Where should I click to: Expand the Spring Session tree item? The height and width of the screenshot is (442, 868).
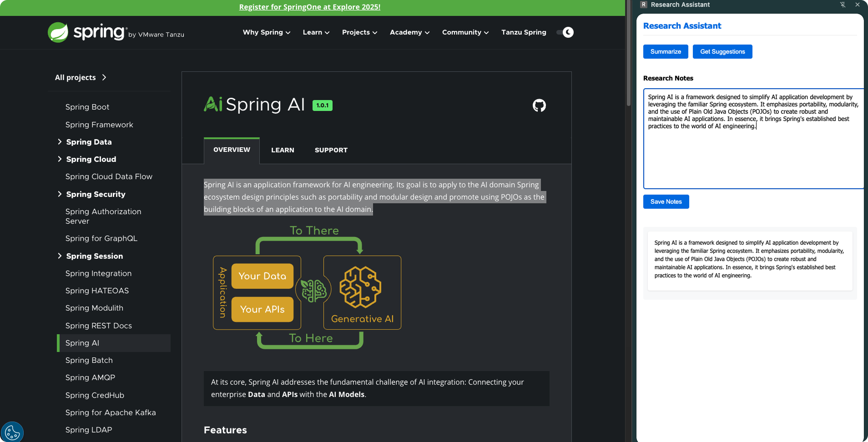click(x=60, y=256)
